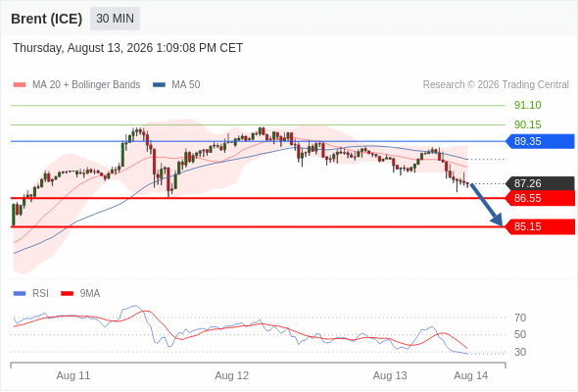Select the 85.15 red support tag
Screen dimensions: 578x392
(540, 226)
